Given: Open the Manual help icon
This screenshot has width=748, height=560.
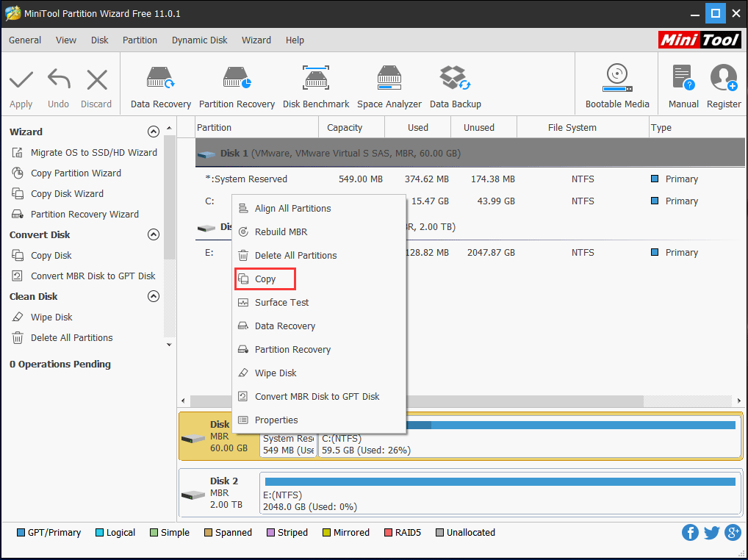Looking at the screenshot, I should click(683, 77).
